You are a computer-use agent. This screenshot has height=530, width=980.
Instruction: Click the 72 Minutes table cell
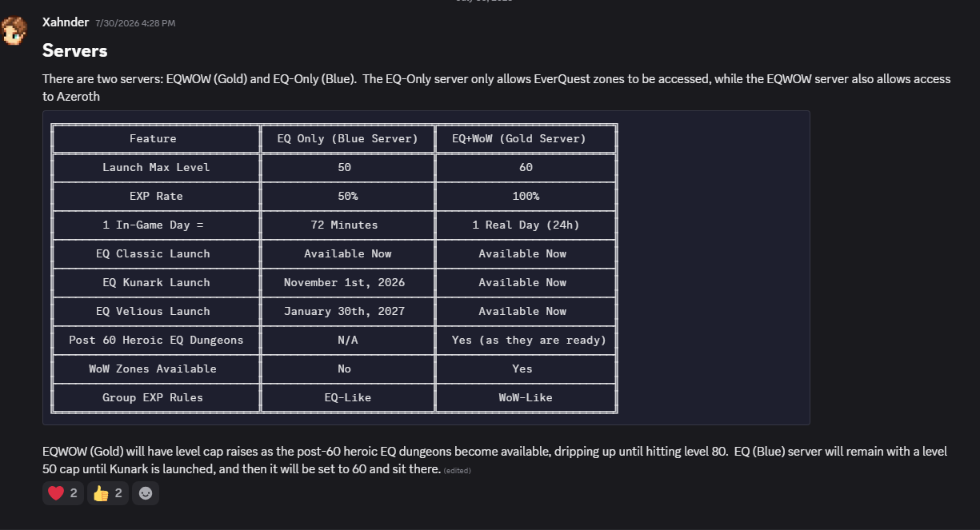344,225
